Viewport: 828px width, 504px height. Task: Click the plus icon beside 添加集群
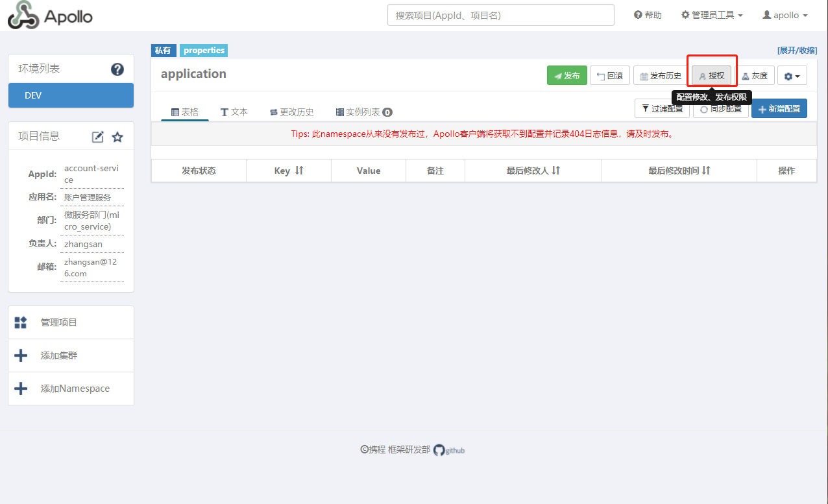pyautogui.click(x=21, y=355)
